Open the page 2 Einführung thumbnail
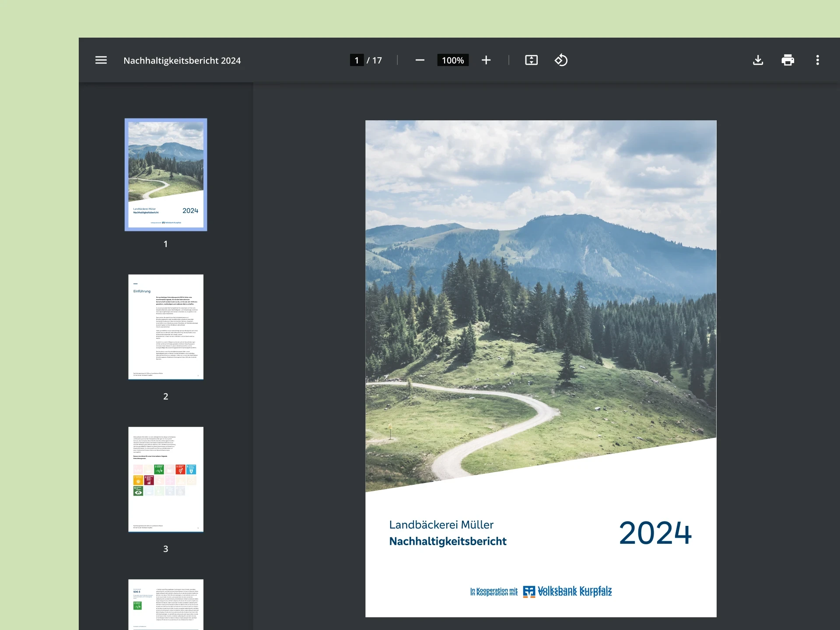The width and height of the screenshot is (840, 630). (x=166, y=327)
